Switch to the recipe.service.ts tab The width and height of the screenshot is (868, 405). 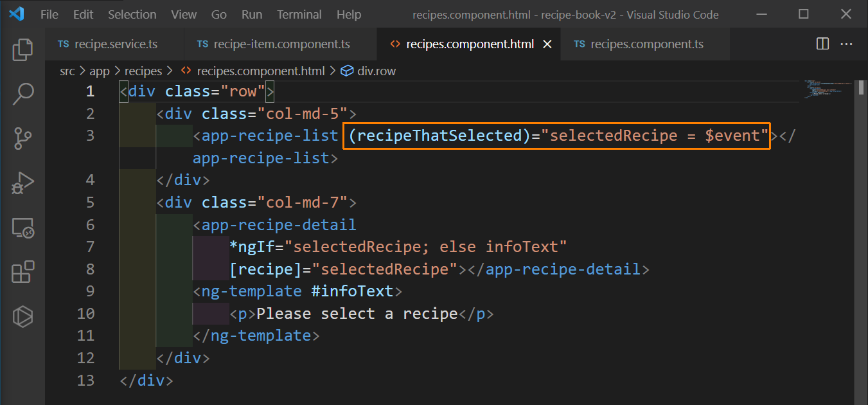115,44
